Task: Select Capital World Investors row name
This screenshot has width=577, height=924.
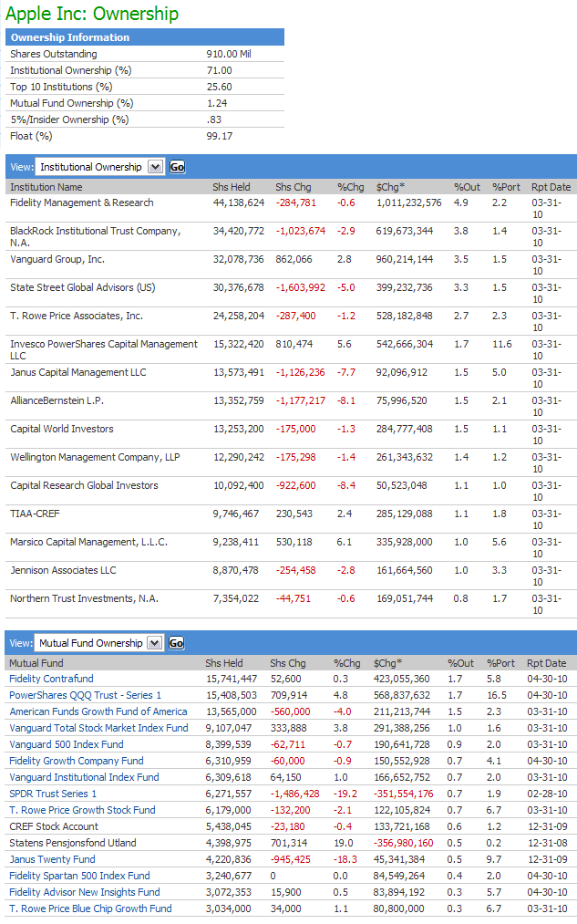Action: click(x=62, y=429)
